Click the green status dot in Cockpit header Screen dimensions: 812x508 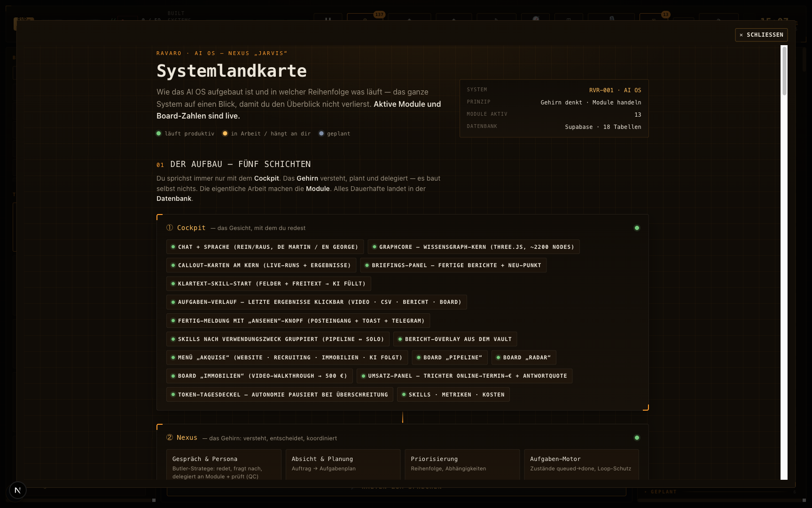(637, 228)
